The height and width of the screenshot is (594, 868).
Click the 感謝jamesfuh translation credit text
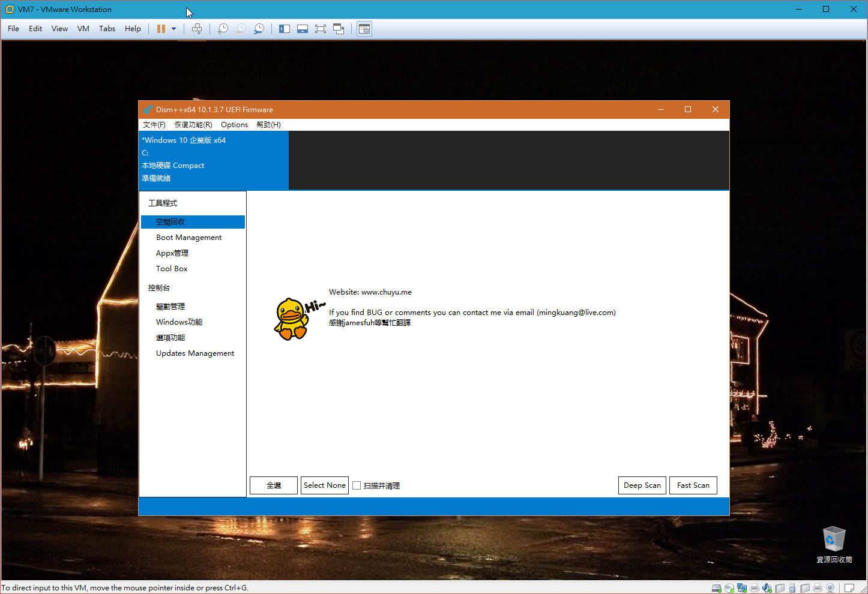click(x=370, y=323)
